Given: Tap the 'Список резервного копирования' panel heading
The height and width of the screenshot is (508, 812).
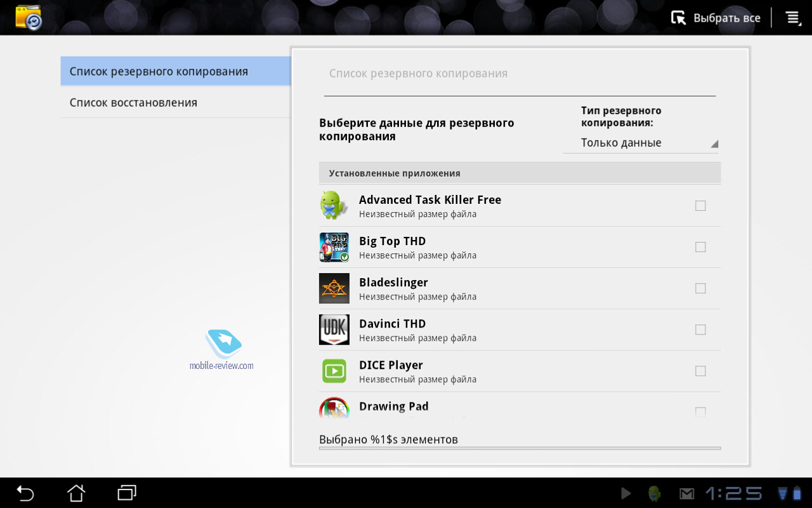Looking at the screenshot, I should [418, 74].
